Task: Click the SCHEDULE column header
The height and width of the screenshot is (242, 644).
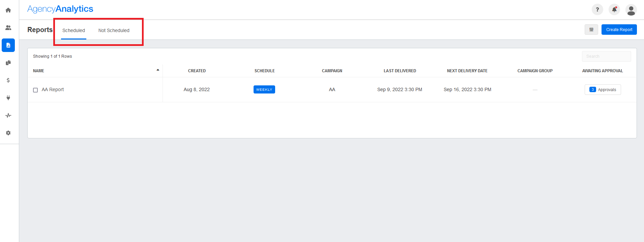Action: pyautogui.click(x=265, y=71)
